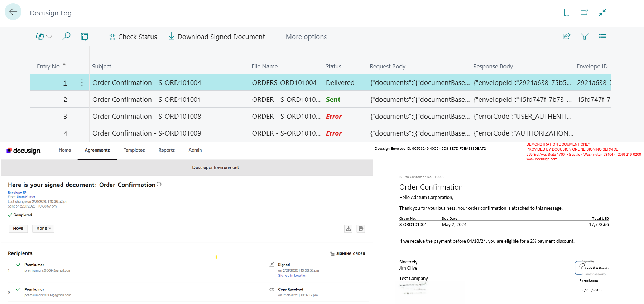Click the search magnifier icon

point(66,36)
